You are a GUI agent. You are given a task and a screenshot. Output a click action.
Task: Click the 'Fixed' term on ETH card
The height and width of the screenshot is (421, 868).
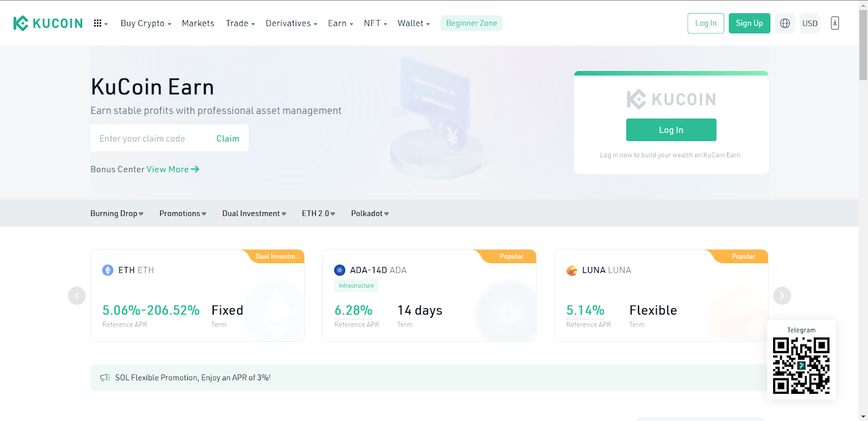point(227,310)
